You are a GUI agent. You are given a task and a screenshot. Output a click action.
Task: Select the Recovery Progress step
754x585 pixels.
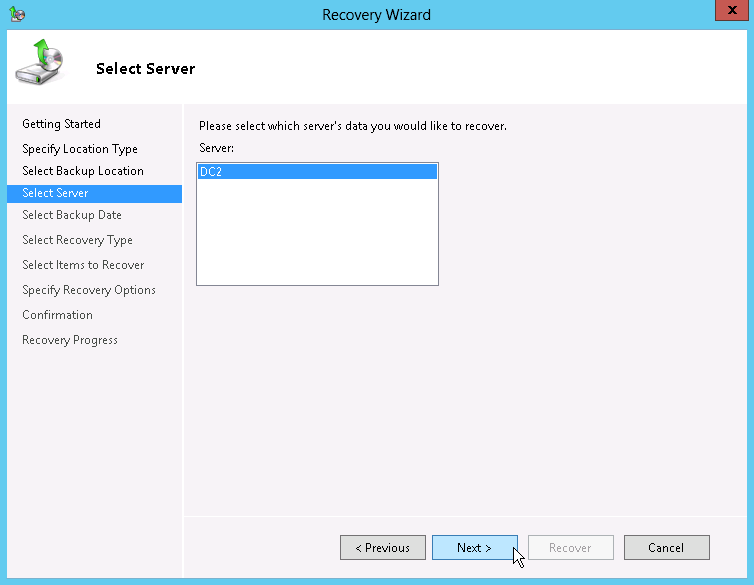point(70,340)
